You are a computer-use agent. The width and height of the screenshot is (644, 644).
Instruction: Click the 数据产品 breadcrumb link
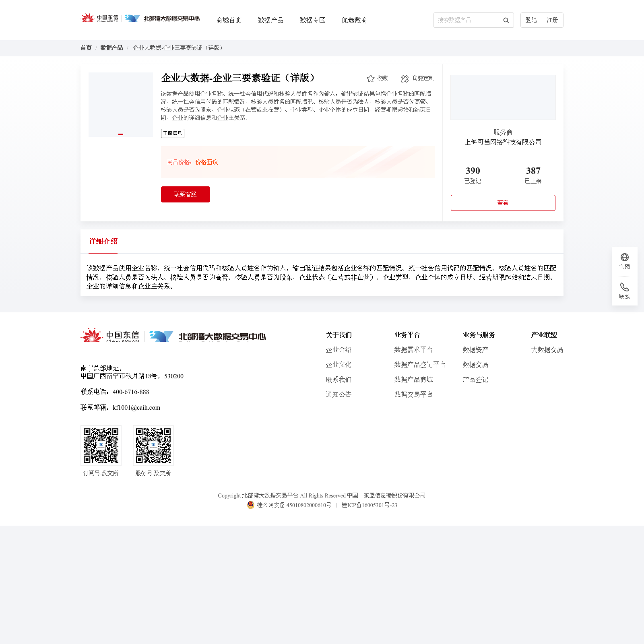[111, 48]
